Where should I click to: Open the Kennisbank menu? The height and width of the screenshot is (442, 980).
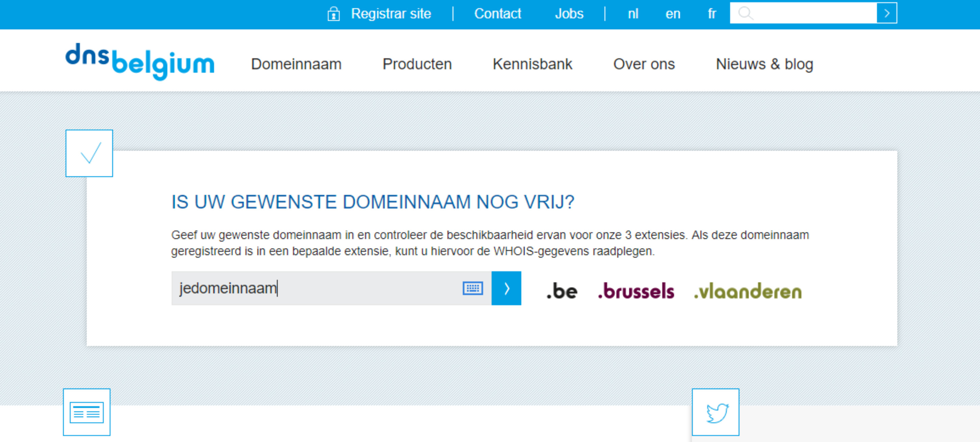pyautogui.click(x=532, y=64)
